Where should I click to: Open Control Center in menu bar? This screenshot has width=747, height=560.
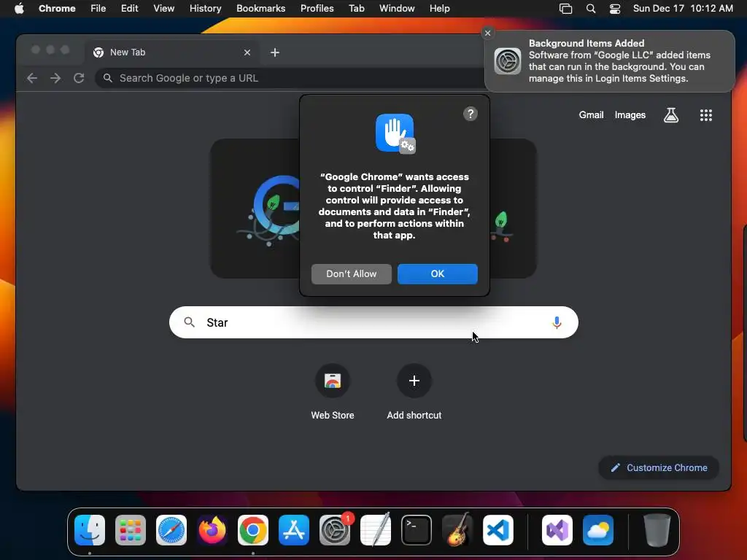(x=614, y=9)
